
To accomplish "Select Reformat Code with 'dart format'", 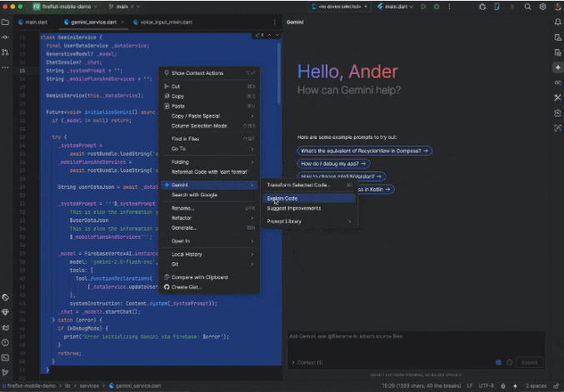I will pyautogui.click(x=209, y=172).
